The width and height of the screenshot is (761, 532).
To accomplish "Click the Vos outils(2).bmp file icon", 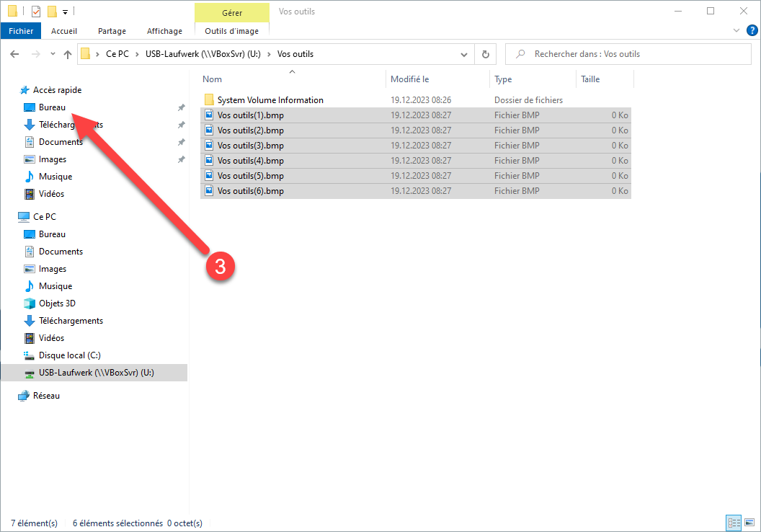I will point(209,130).
